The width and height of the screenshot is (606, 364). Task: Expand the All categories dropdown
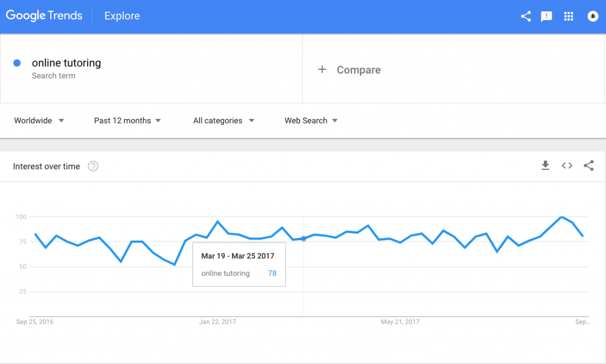pyautogui.click(x=224, y=121)
